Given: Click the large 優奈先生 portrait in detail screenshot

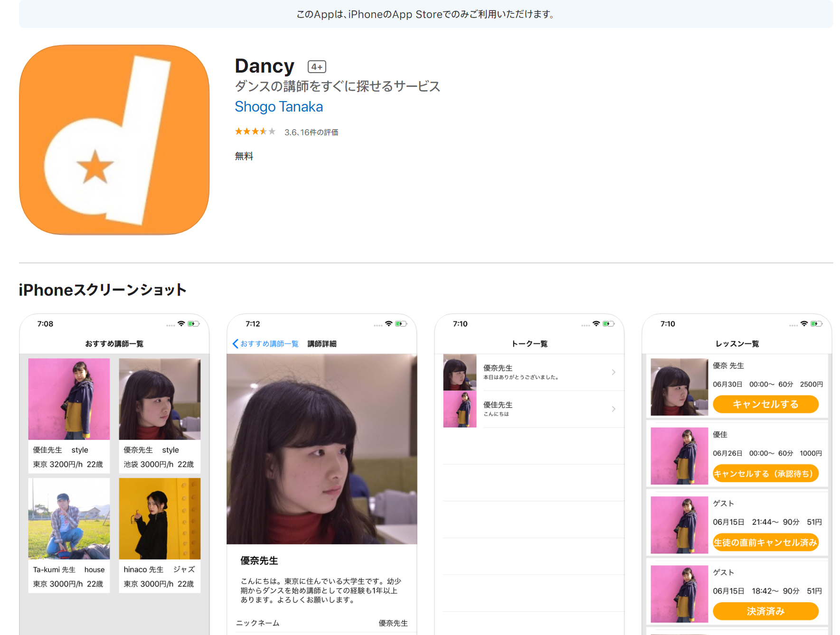Looking at the screenshot, I should (322, 449).
